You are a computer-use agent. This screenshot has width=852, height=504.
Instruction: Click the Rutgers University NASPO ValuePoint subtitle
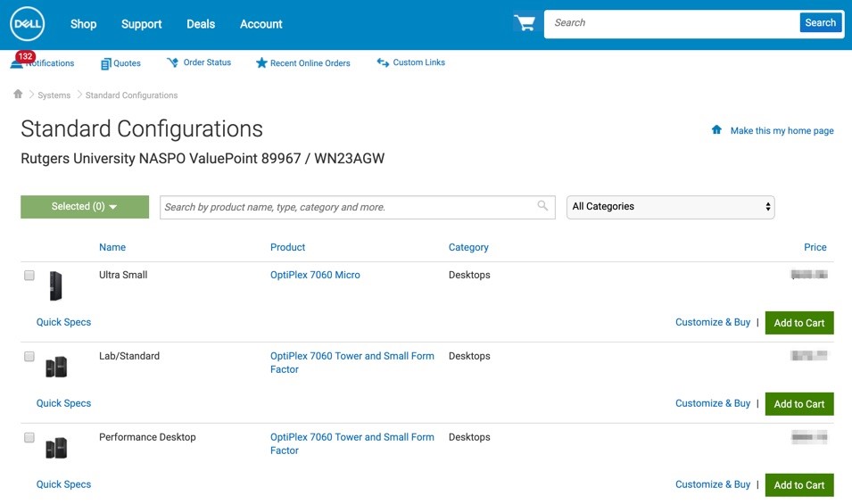click(203, 159)
